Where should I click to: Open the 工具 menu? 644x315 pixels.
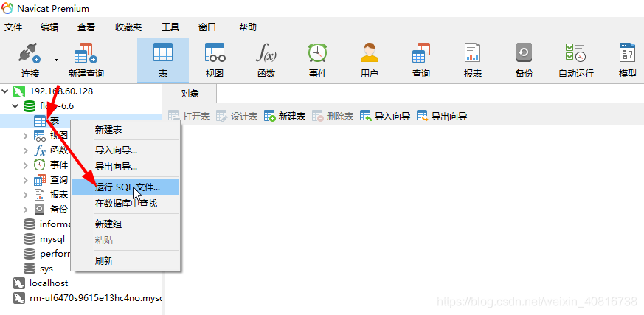(170, 27)
